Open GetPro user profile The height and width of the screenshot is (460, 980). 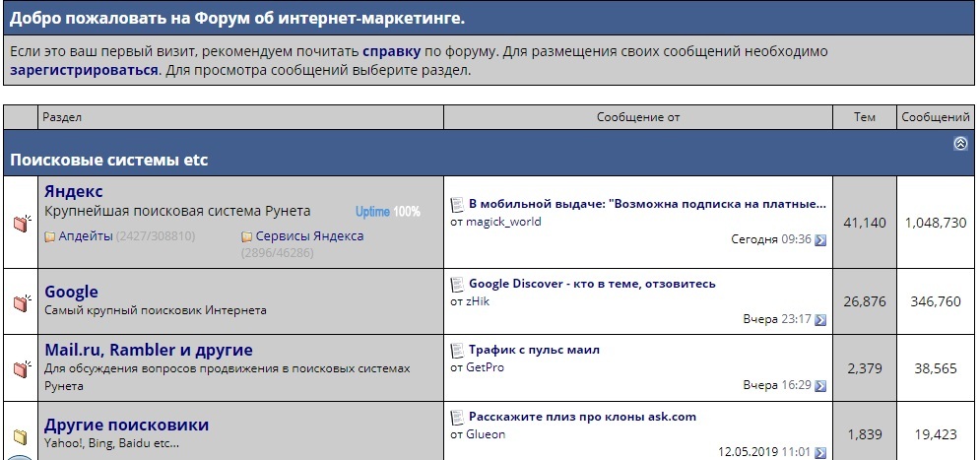tap(485, 367)
